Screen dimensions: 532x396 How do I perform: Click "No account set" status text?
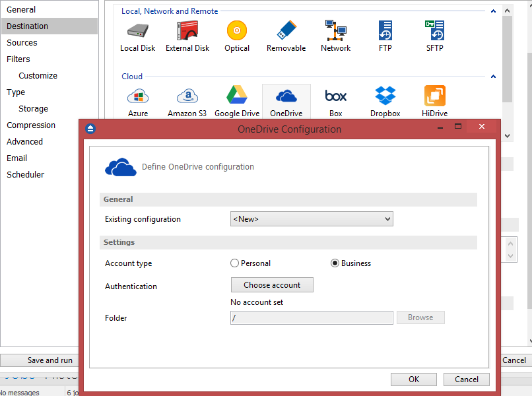click(257, 302)
